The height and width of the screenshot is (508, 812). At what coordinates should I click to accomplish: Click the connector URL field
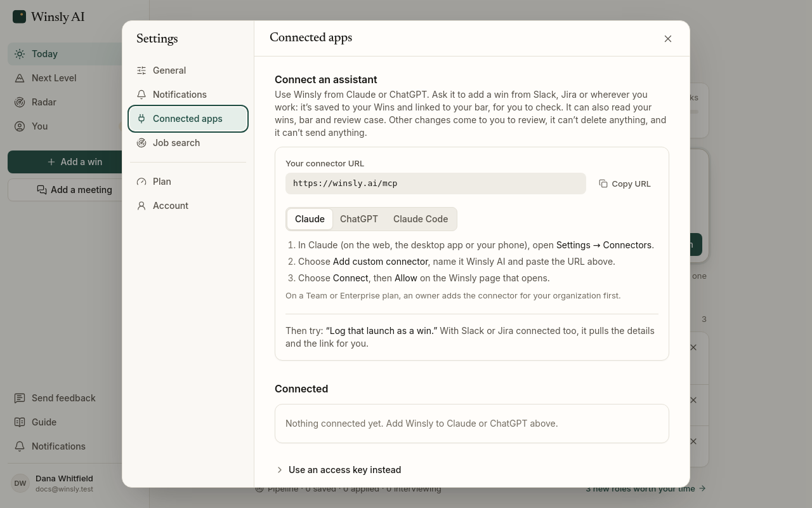click(x=436, y=184)
